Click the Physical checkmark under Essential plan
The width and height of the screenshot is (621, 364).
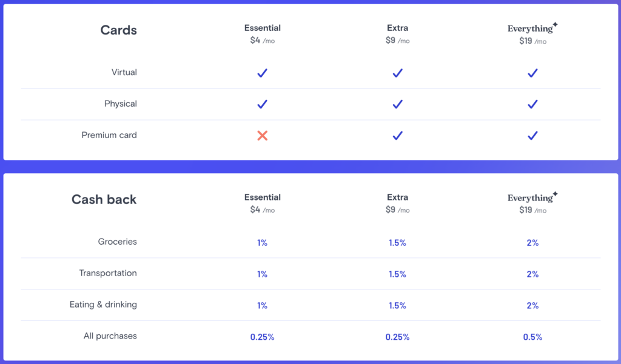pyautogui.click(x=262, y=104)
